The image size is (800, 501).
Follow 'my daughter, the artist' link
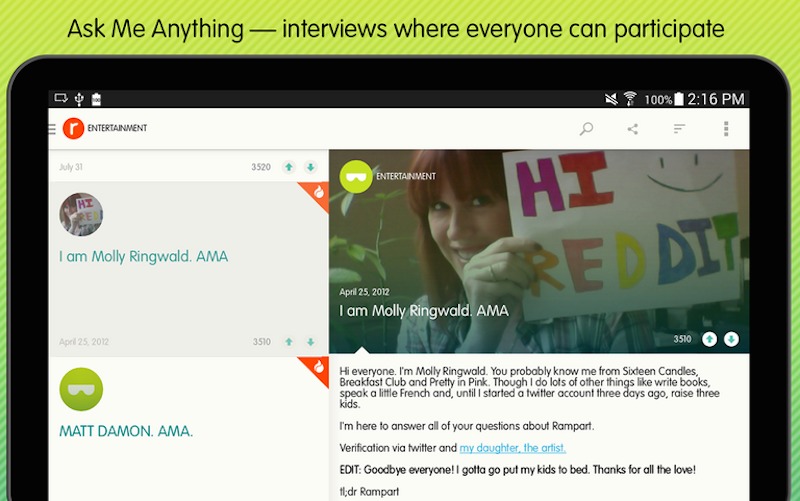pos(513,448)
